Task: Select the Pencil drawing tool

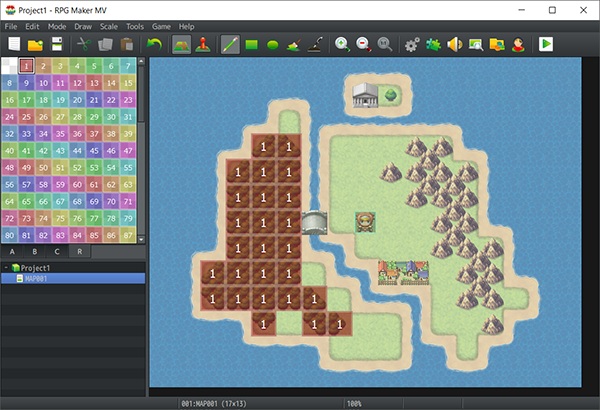Action: click(x=230, y=44)
